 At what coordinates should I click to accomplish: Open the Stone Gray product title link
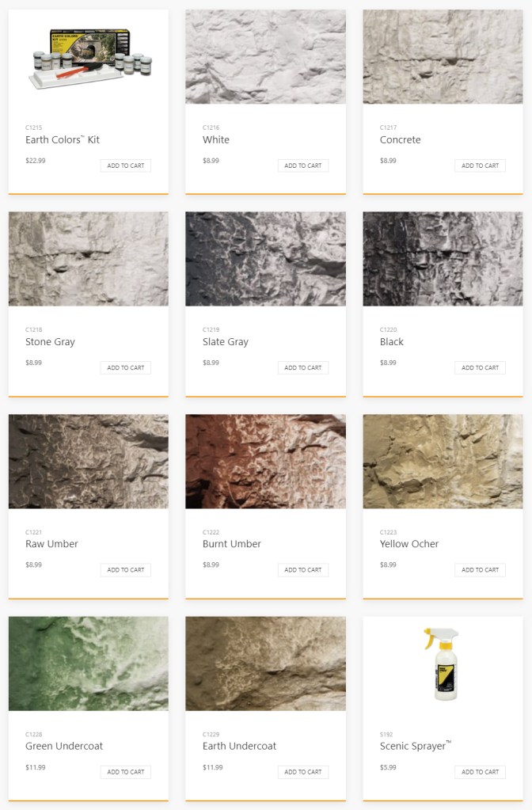[x=50, y=342]
